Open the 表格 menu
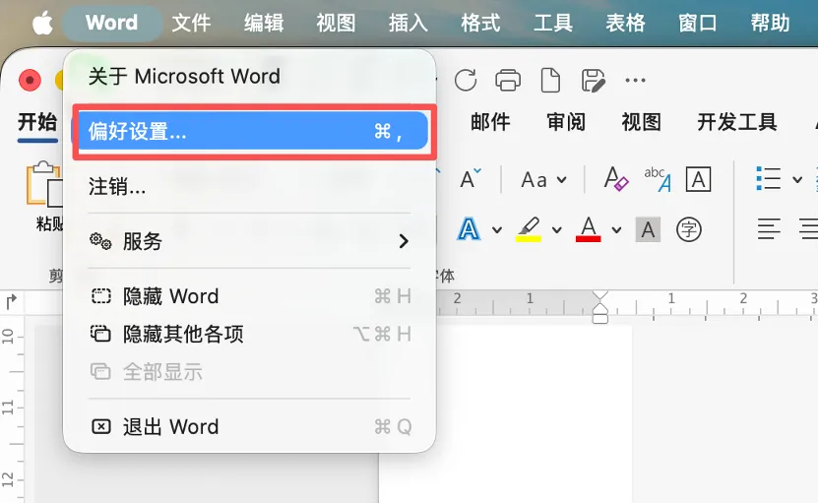Screen dimensions: 819x504 (x=625, y=23)
